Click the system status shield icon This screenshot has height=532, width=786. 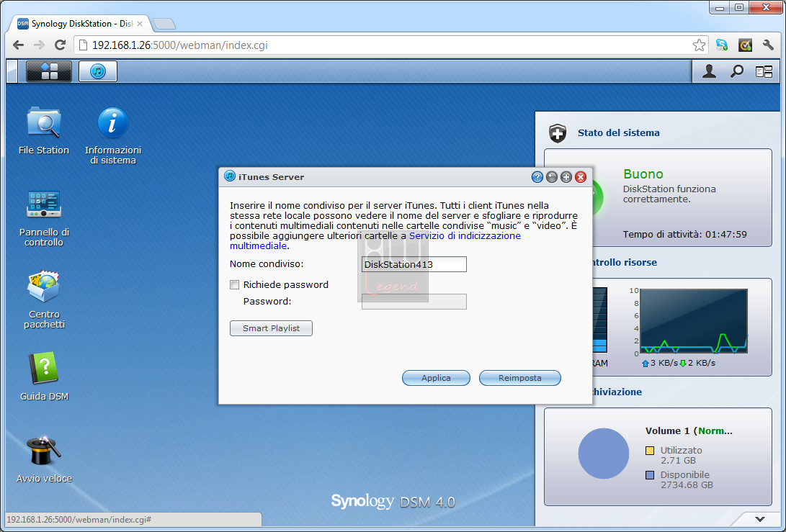558,133
